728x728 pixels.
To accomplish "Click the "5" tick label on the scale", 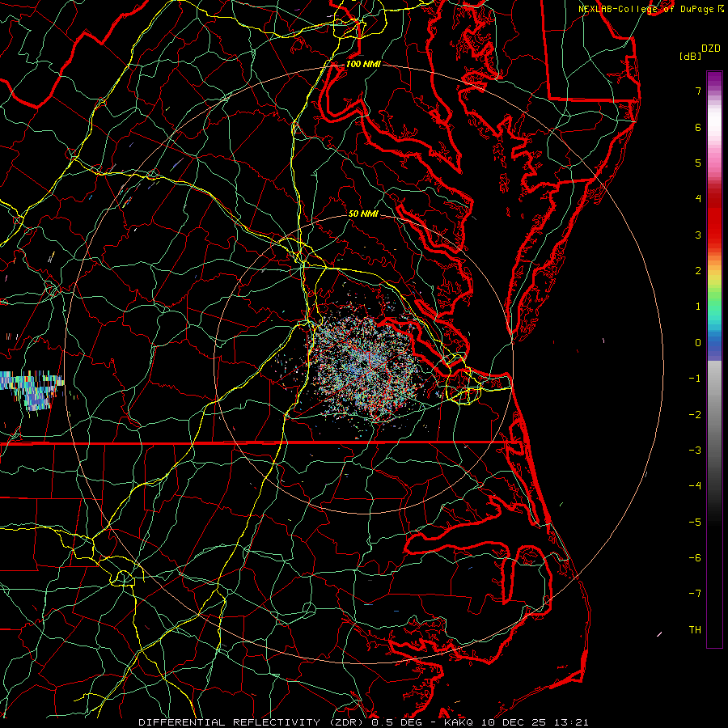I will pos(698,163).
